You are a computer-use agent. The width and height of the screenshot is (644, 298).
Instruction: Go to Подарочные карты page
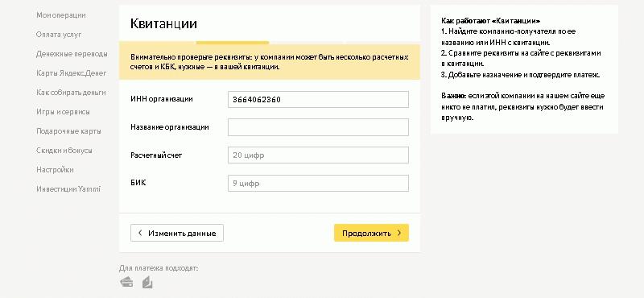(x=68, y=131)
